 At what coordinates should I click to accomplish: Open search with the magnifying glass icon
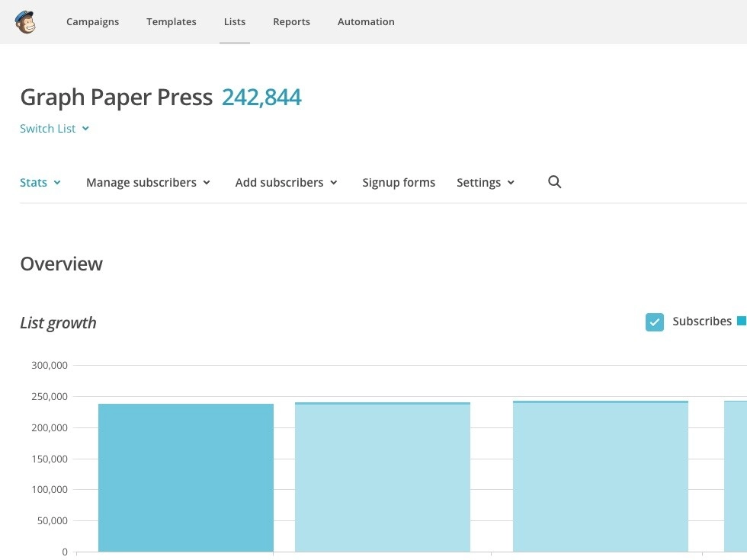tap(554, 182)
